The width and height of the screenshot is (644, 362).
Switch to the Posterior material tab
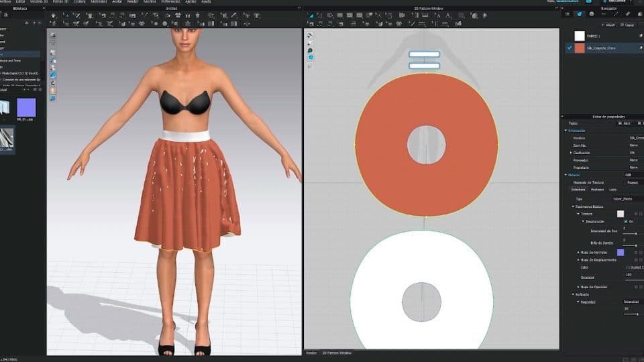tap(597, 190)
